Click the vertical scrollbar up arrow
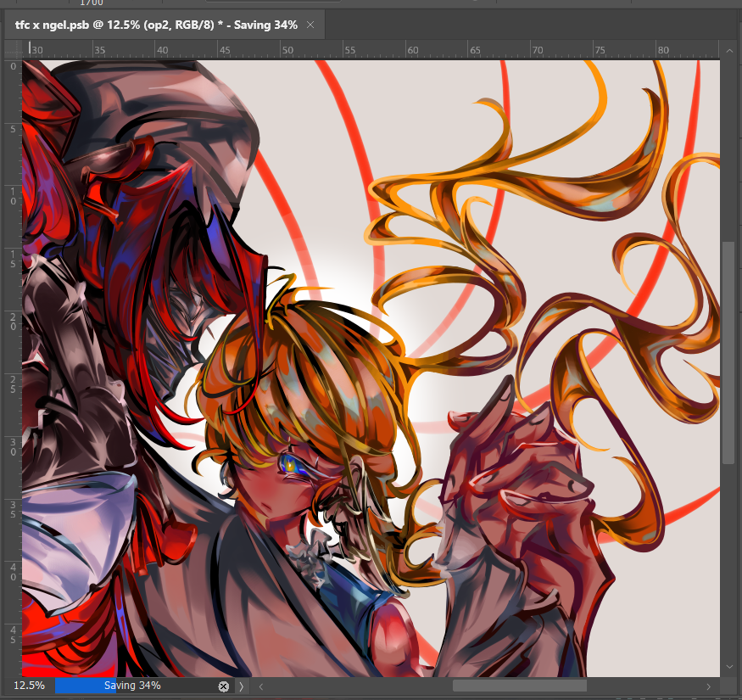The width and height of the screenshot is (742, 700). [728, 50]
